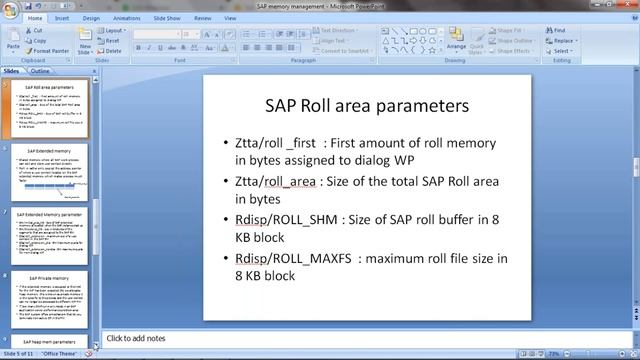Open the Insert ribbon tab
This screenshot has height=360, width=640.
62,18
